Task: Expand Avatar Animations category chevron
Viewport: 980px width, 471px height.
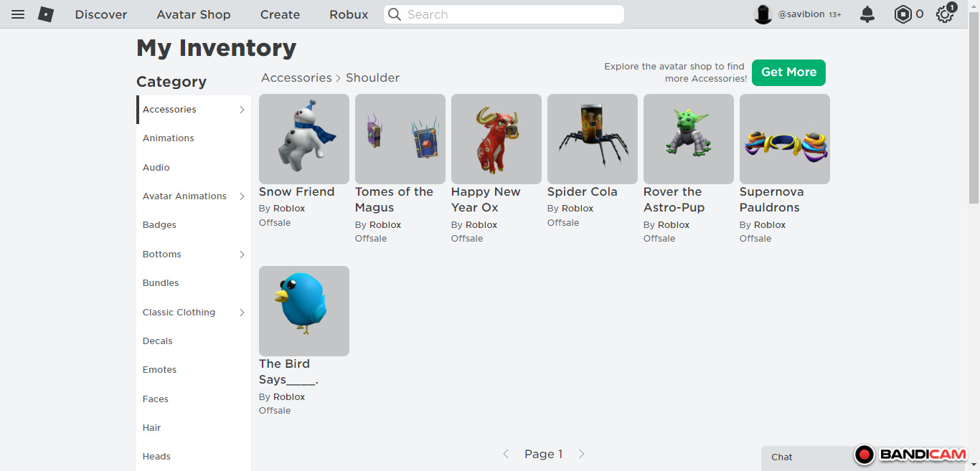Action: pos(242,196)
